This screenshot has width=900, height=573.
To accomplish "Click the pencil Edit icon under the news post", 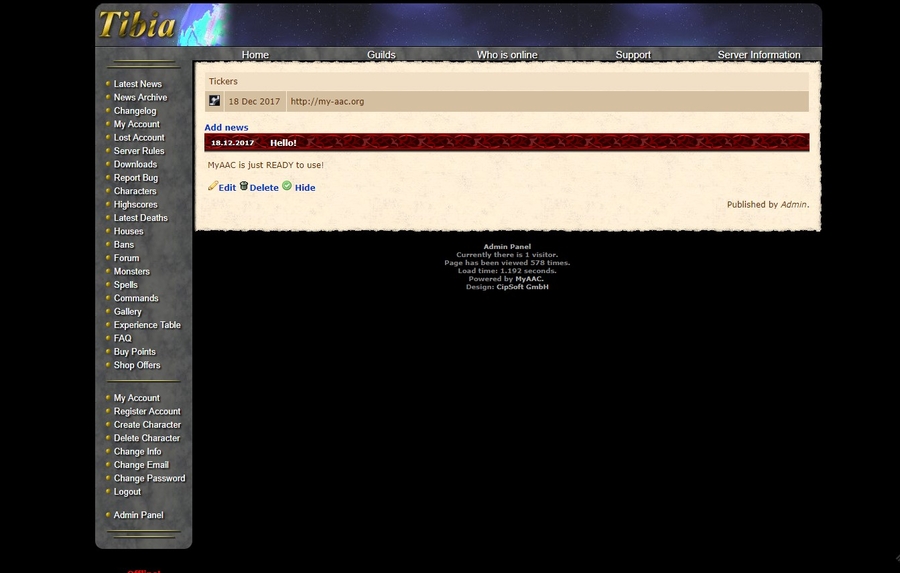I will coord(212,186).
